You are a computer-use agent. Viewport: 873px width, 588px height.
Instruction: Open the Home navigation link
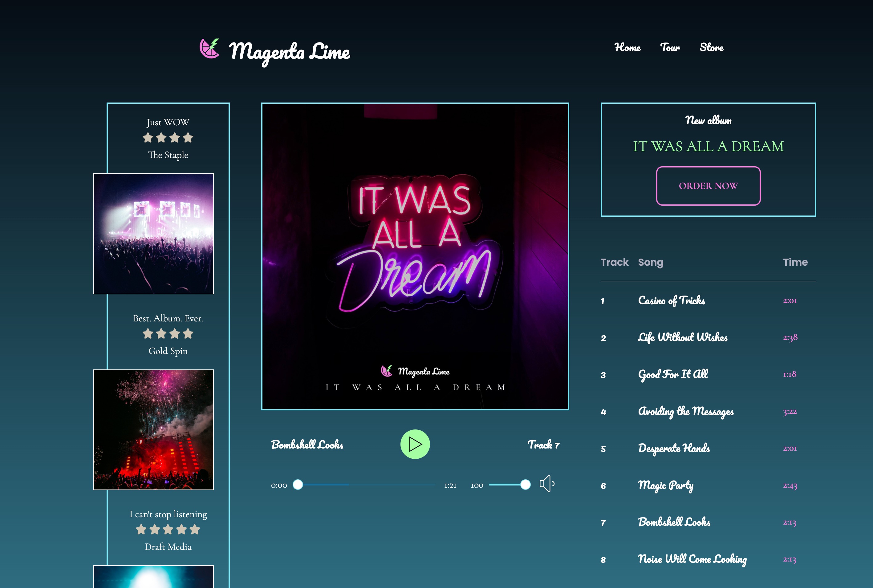coord(628,47)
